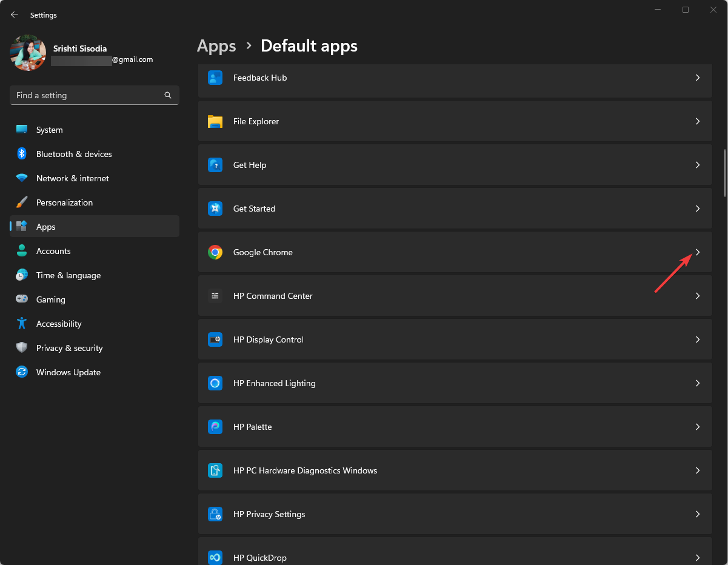Click the HP Privacy Settings icon
This screenshot has width=728, height=565.
click(x=215, y=513)
